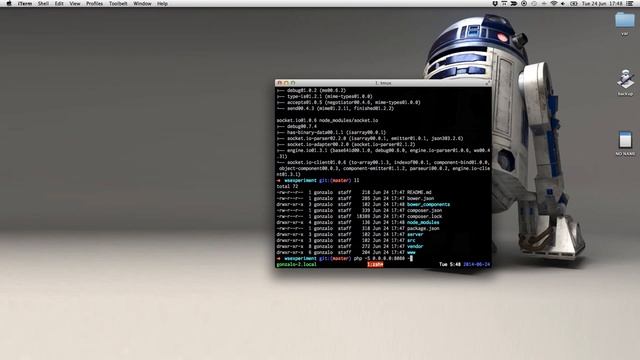640x360 pixels.
Task: Select the backup drive icon on desktop
Action: click(625, 79)
